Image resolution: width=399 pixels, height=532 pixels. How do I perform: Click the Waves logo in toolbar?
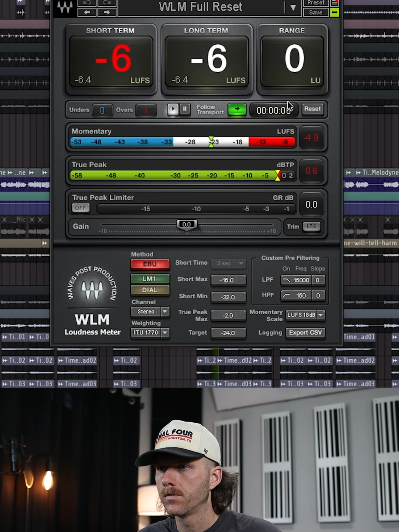(65, 7)
